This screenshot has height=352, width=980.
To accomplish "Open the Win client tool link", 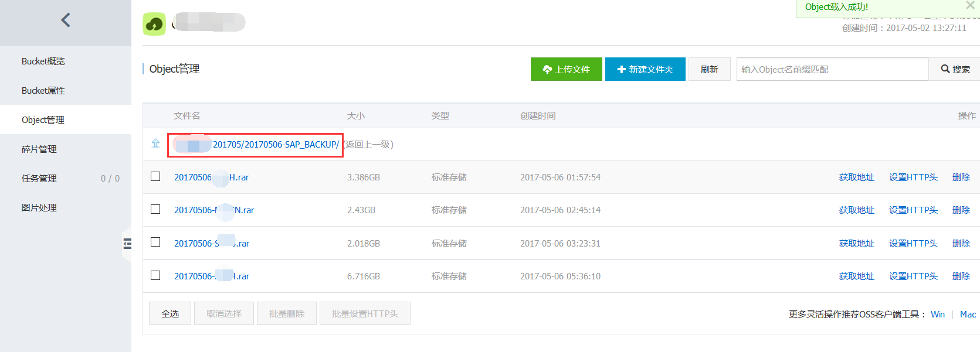I will (x=938, y=315).
